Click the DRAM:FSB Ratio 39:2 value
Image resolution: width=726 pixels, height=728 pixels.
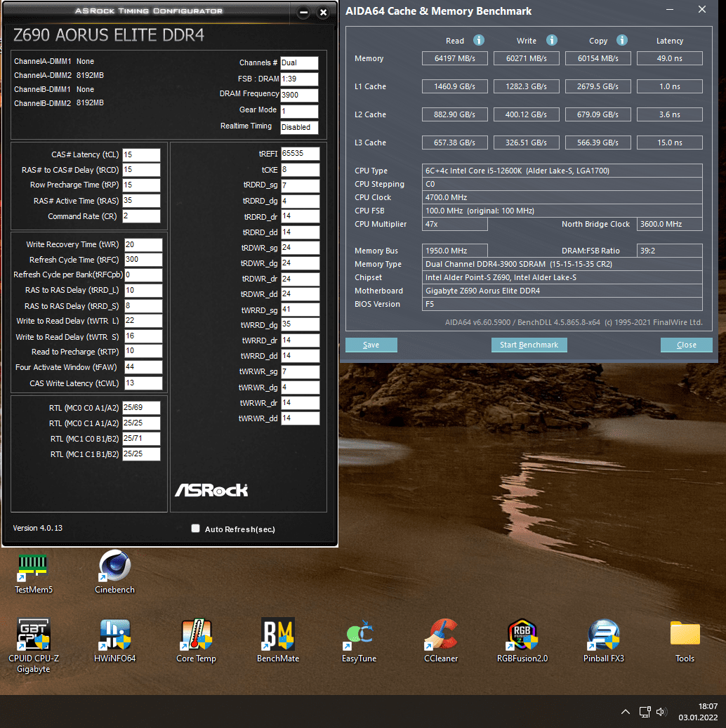click(669, 250)
